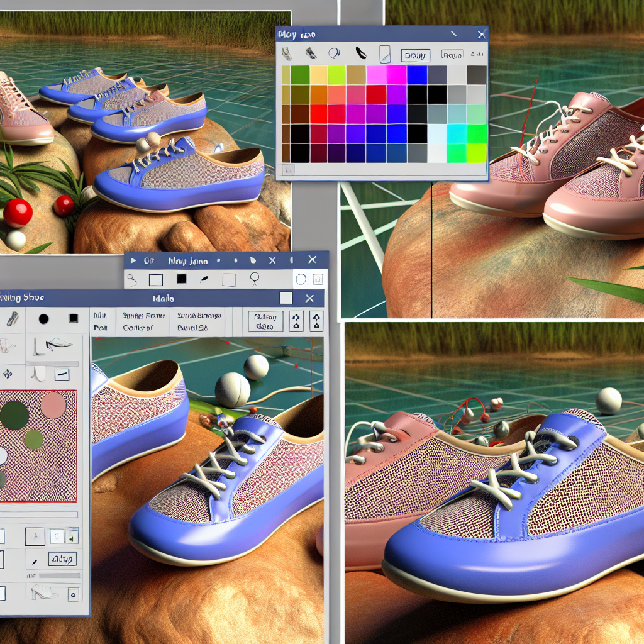Click the magnifier icon in the small toolbar
The image size is (644, 644).
pyautogui.click(x=131, y=279)
